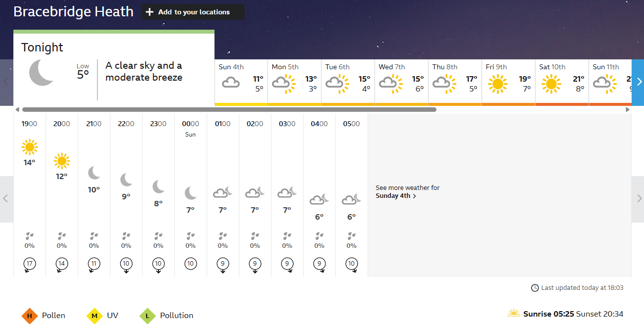
Task: Select the Fri 9th forecast tab
Action: pos(508,83)
